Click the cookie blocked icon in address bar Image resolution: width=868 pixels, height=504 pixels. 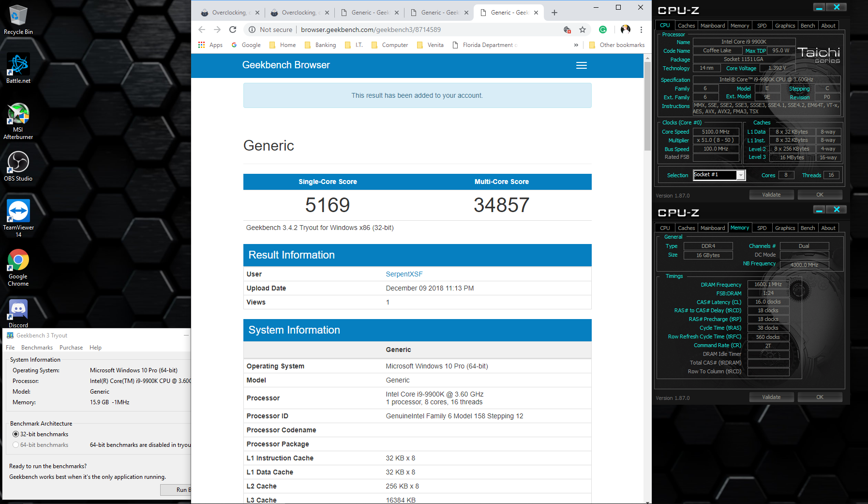[x=567, y=30]
